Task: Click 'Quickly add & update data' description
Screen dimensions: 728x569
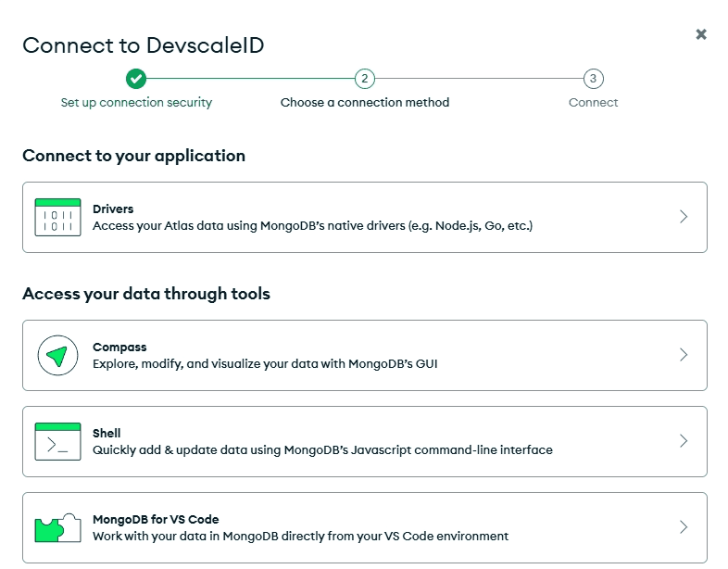Action: [x=322, y=450]
